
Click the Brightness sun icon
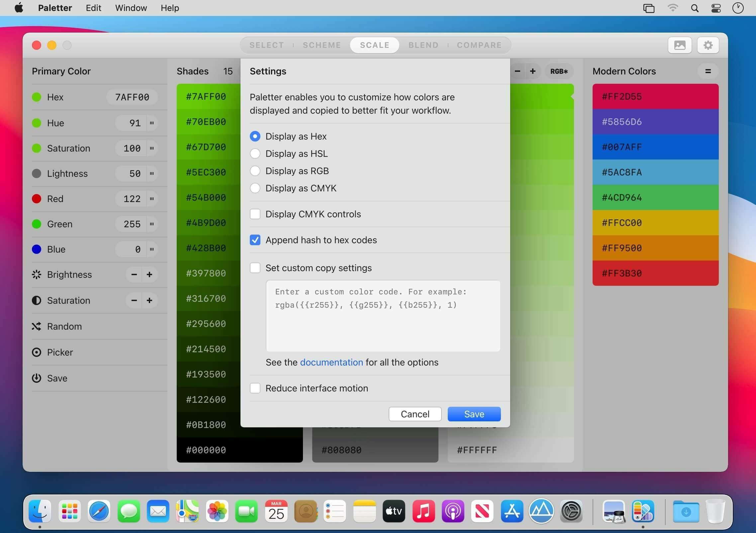pyautogui.click(x=37, y=274)
